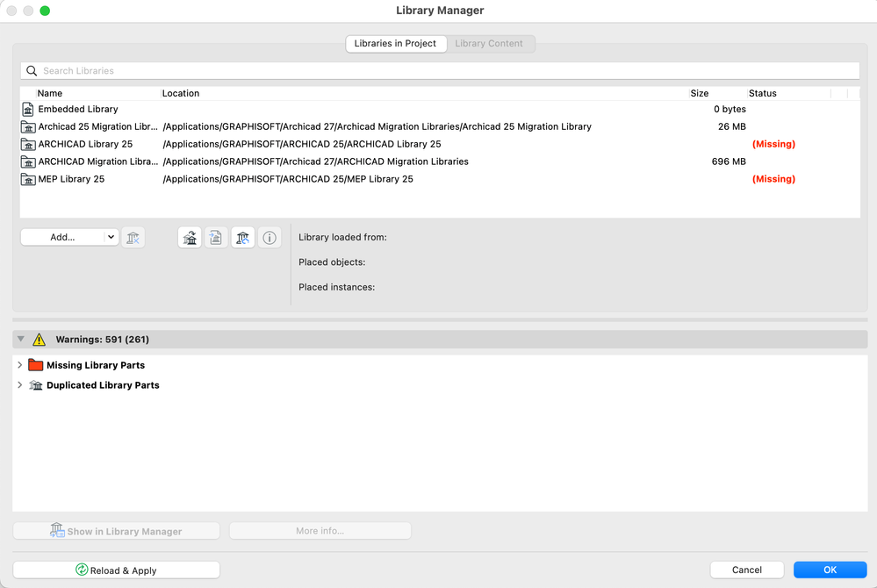Select the Missing Library Parts label
Viewport: 877px width, 588px height.
96,365
